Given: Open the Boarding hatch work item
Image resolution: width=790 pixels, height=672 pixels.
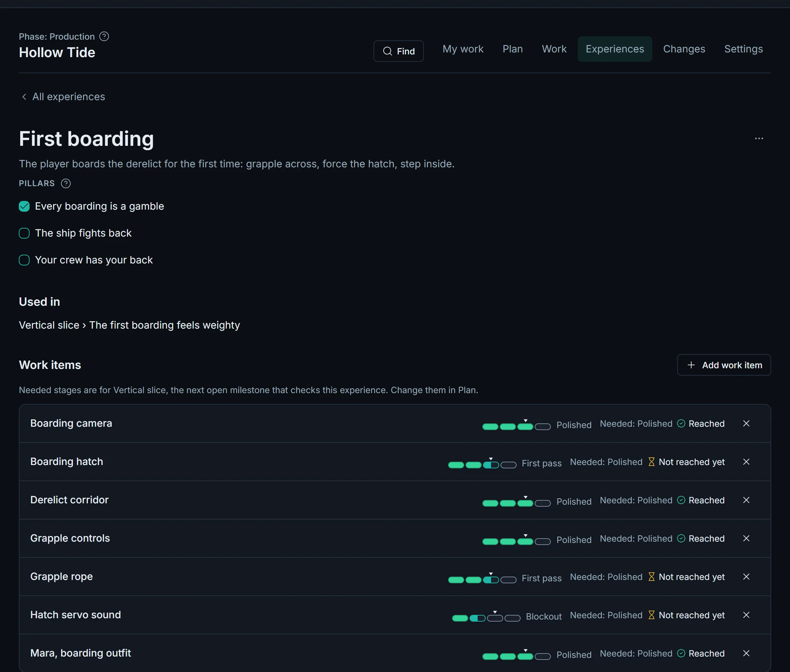Looking at the screenshot, I should [x=67, y=462].
